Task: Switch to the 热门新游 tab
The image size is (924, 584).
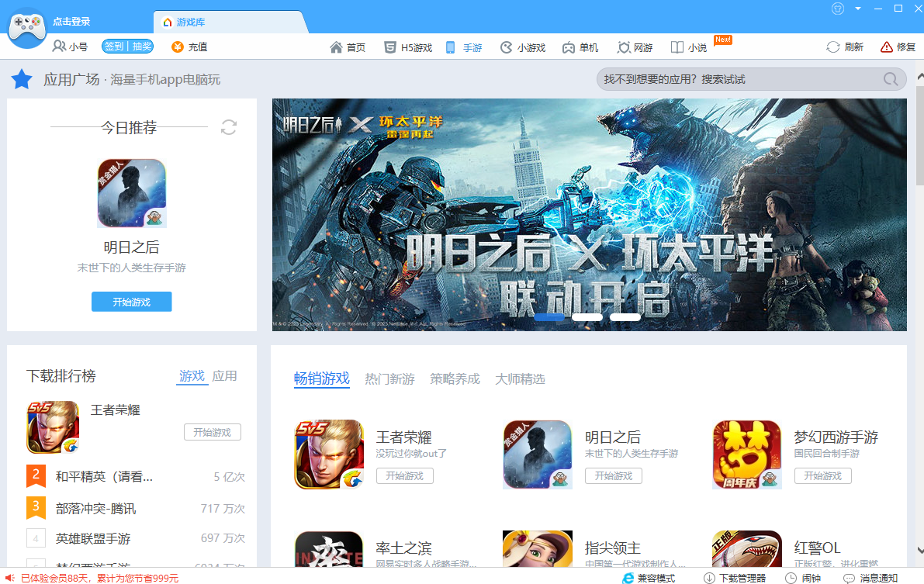Action: coord(389,379)
